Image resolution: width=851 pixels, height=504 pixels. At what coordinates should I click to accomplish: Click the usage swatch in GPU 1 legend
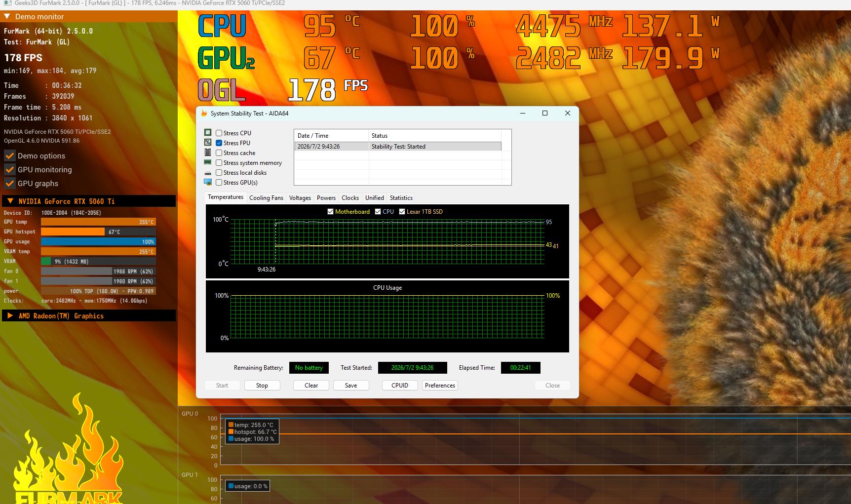pyautogui.click(x=231, y=486)
